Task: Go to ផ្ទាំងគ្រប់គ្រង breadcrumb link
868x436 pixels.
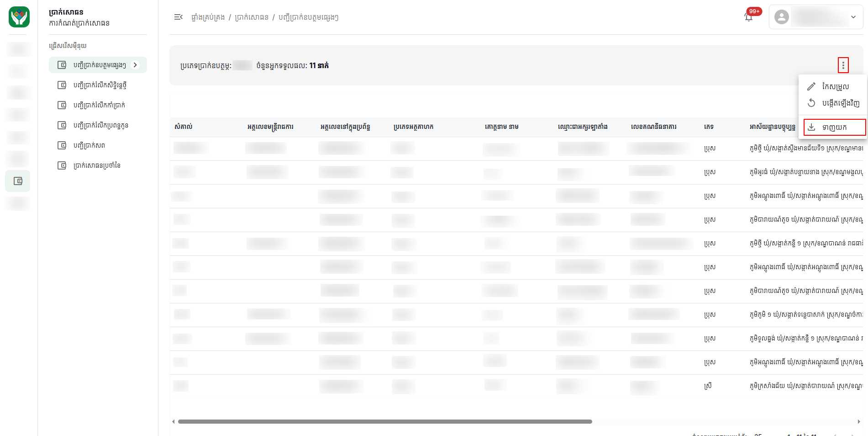Action: click(208, 17)
